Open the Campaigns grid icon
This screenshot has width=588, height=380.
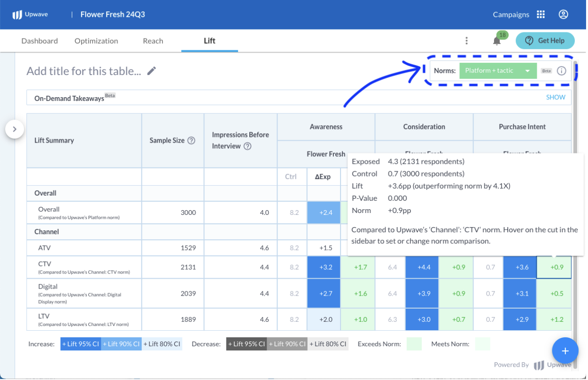click(x=541, y=15)
